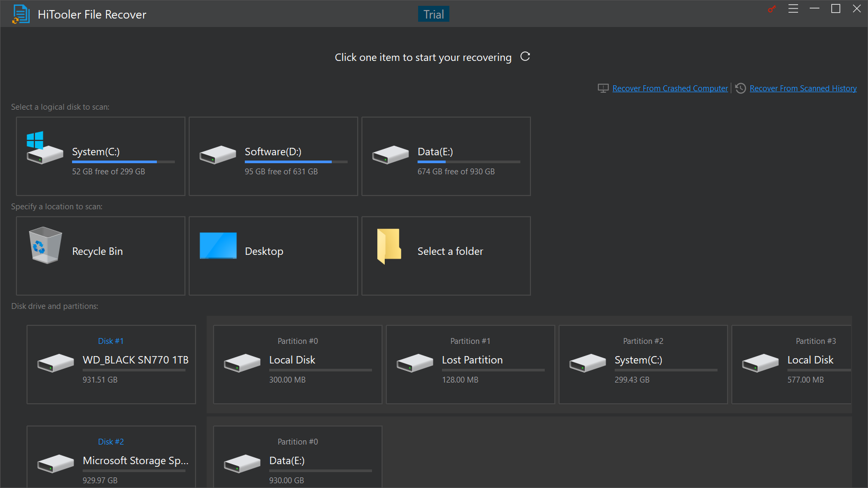The height and width of the screenshot is (488, 868).
Task: Open Recover From Scanned History link
Action: (x=803, y=88)
